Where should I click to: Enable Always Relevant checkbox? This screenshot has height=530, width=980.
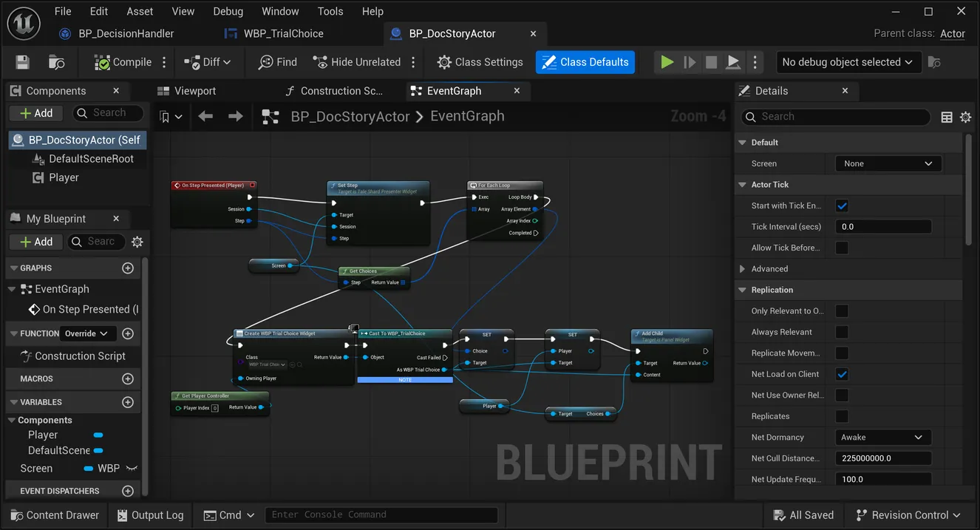click(x=842, y=332)
